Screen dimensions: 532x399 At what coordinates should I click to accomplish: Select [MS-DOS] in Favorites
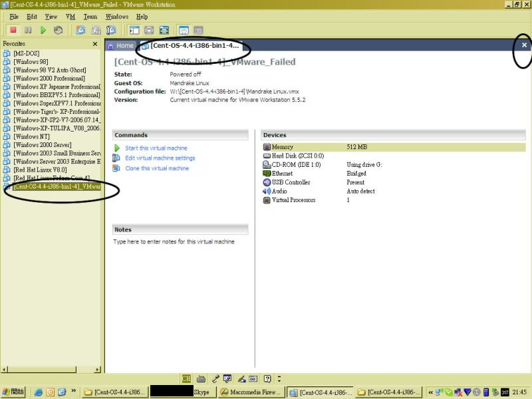click(26, 53)
